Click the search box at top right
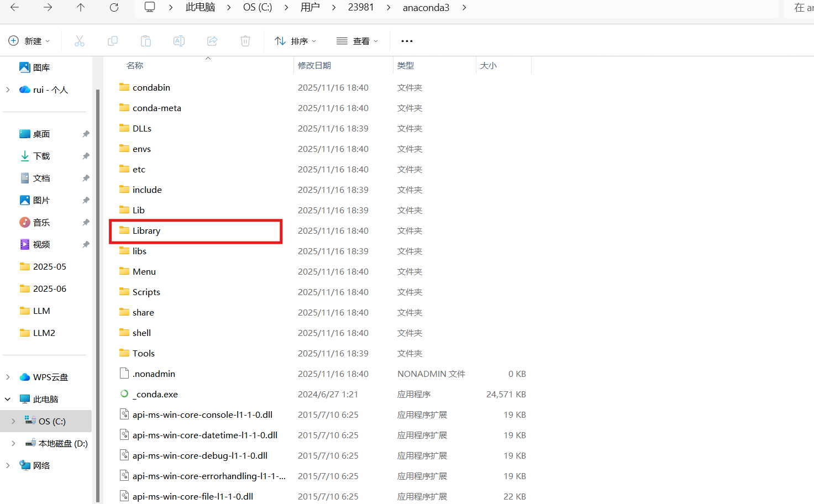This screenshot has width=814, height=504. pyautogui.click(x=799, y=8)
